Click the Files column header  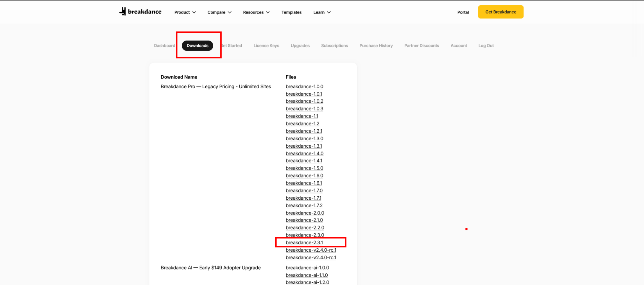[x=291, y=77]
